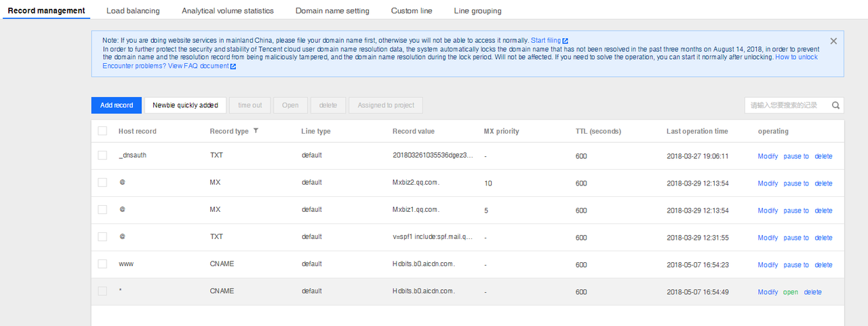
Task: Click the delete button in toolbar
Action: [328, 105]
